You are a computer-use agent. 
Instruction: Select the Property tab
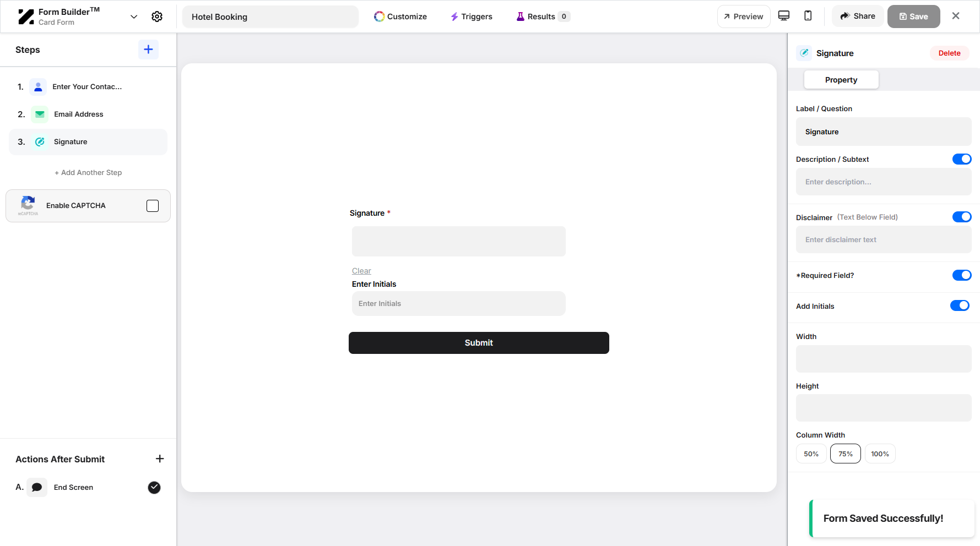[841, 80]
